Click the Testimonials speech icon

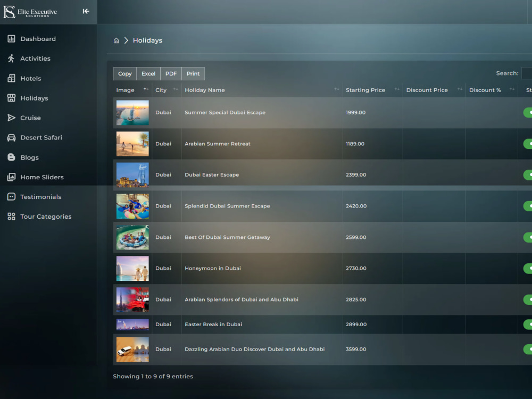[11, 197]
